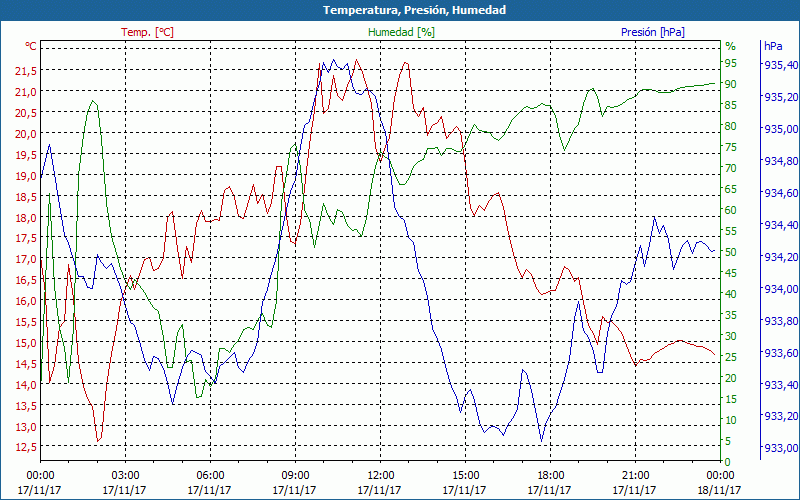
Task: Click the 55 humidity axis value
Action: [731, 231]
